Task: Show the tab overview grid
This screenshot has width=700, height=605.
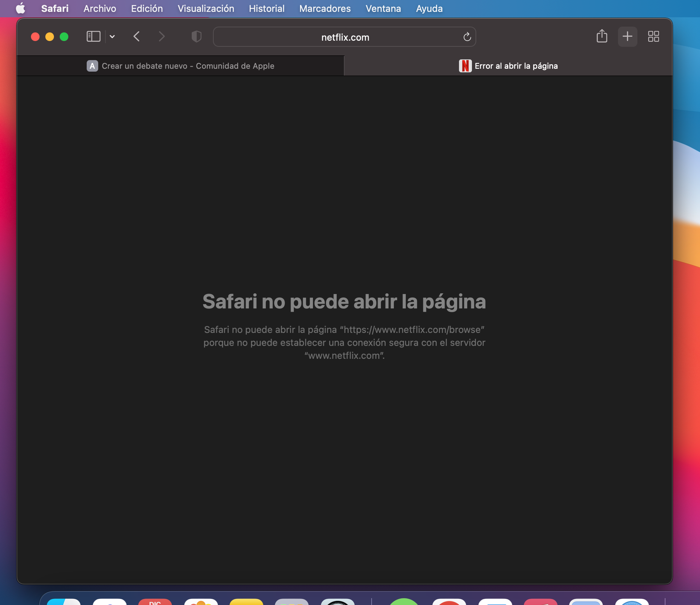Action: click(653, 36)
